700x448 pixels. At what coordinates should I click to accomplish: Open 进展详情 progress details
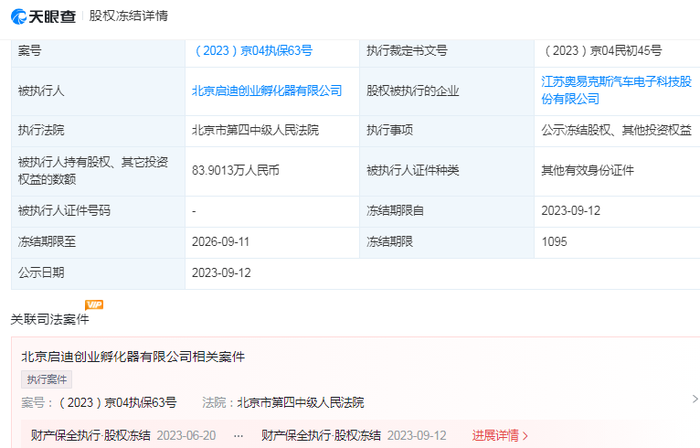pyautogui.click(x=500, y=436)
